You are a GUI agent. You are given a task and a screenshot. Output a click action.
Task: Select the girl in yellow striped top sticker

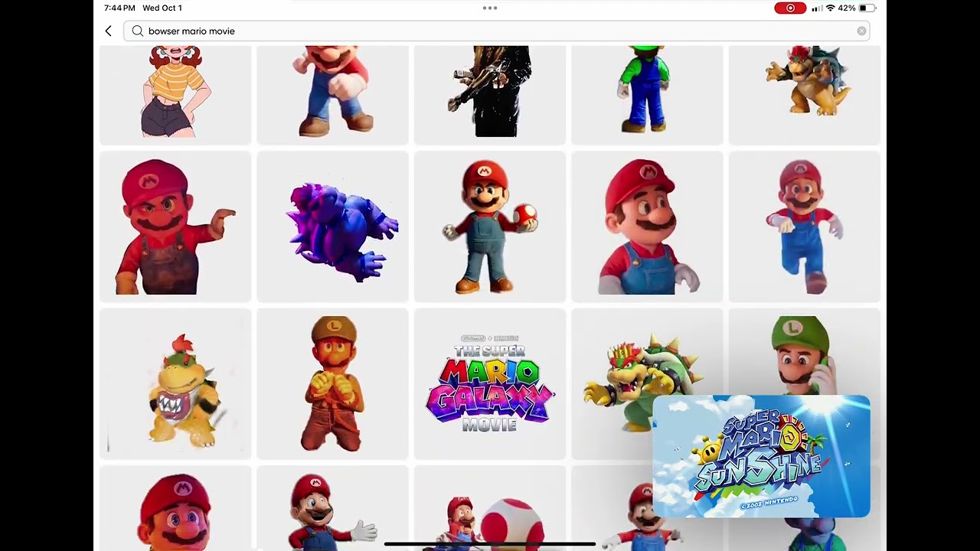(175, 94)
